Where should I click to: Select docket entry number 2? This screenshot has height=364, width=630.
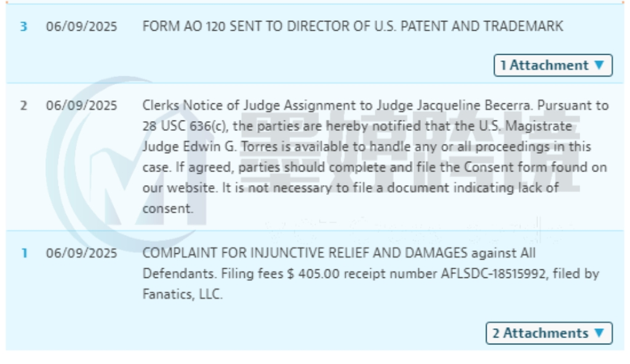pos(24,106)
